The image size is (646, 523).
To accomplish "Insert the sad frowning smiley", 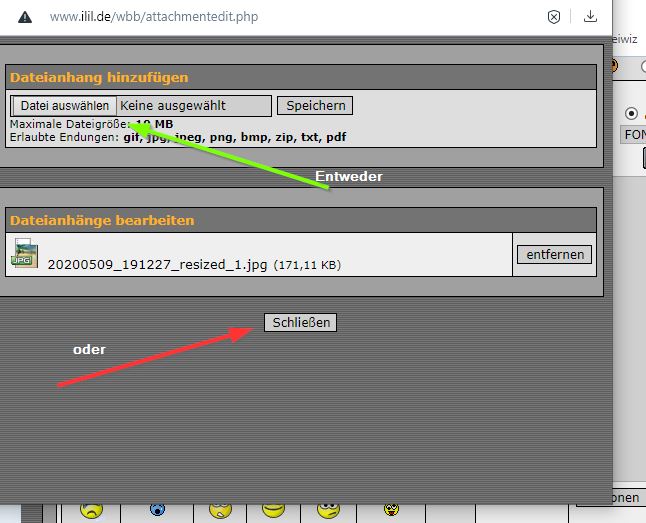I will pyautogui.click(x=91, y=511).
